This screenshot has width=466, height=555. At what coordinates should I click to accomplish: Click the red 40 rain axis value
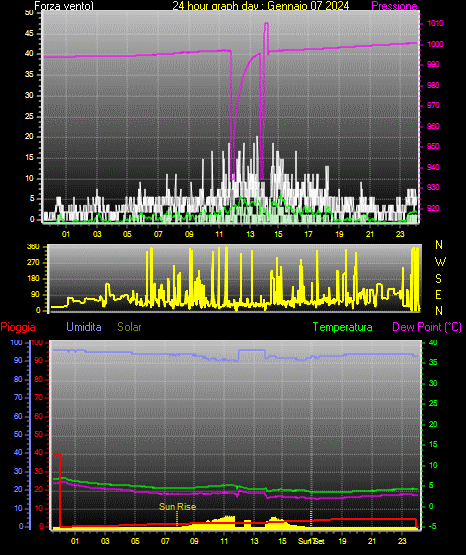click(x=38, y=452)
